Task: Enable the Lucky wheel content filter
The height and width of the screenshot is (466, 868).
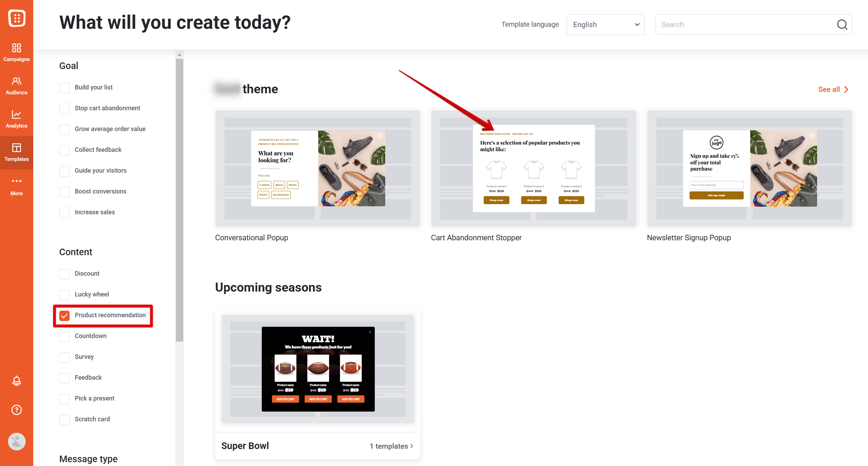Action: [x=64, y=295]
